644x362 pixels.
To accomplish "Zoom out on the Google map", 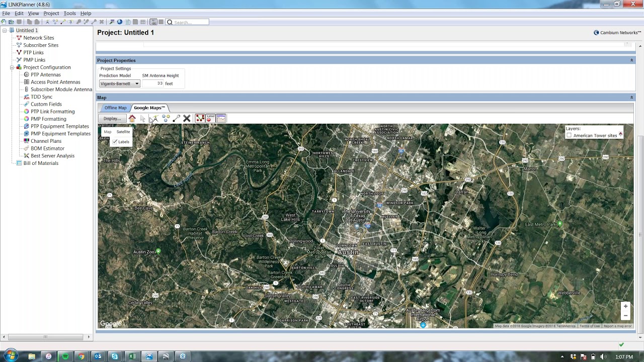I will click(x=625, y=316).
